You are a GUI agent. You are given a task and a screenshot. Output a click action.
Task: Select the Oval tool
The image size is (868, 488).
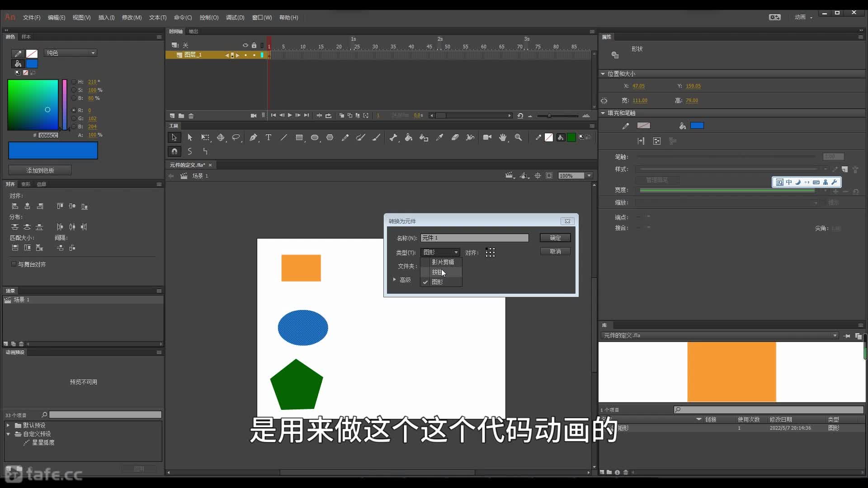(x=315, y=137)
